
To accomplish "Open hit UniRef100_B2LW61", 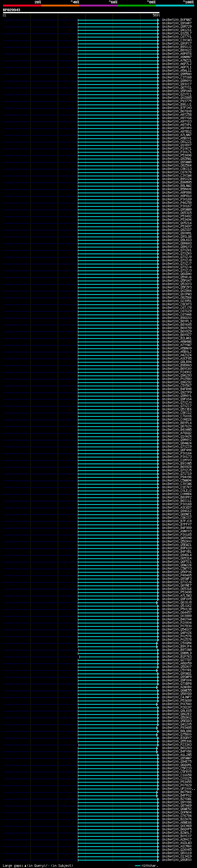I will pos(176,338).
